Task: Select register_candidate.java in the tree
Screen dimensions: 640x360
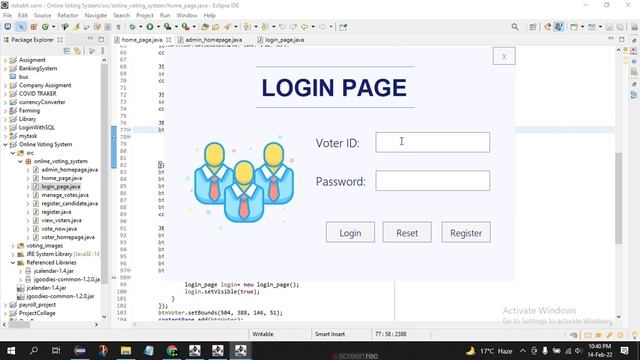Action: 69,203
